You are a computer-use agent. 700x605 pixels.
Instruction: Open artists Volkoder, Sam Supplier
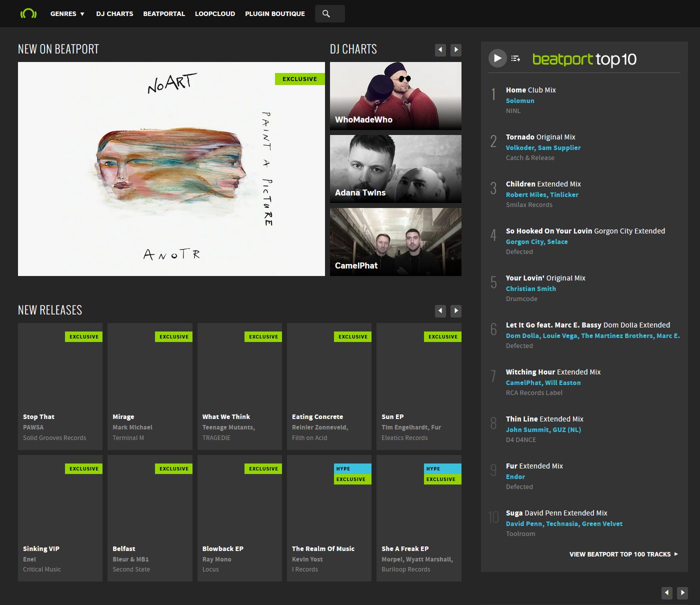pos(543,147)
